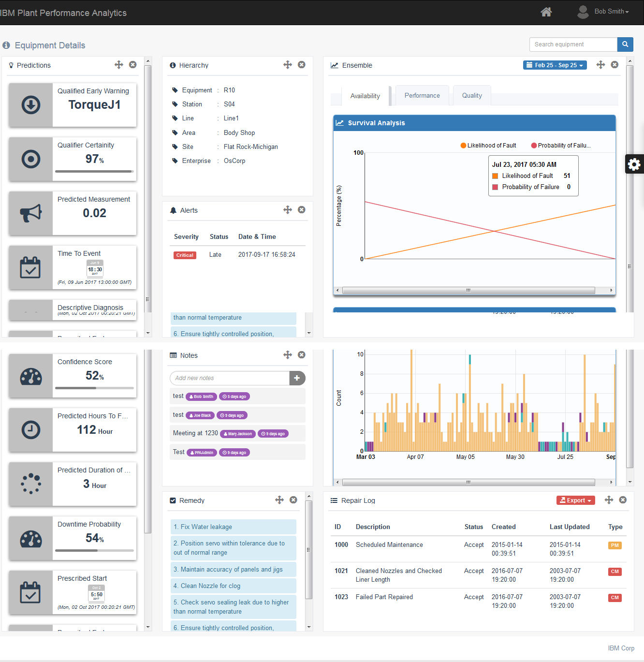Click the plus icon to add a new note

point(297,378)
